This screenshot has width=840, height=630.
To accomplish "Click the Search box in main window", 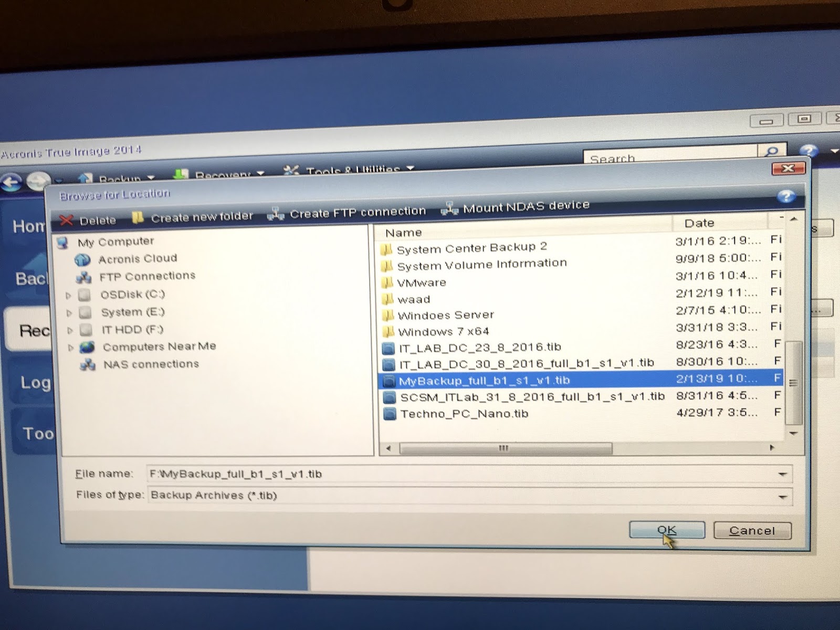I will point(671,156).
